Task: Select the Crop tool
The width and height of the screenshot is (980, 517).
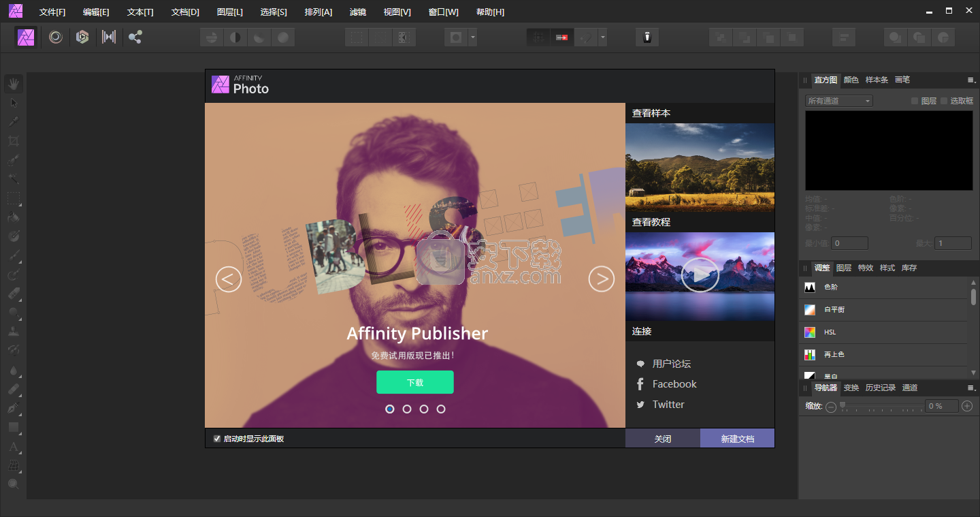Action: tap(14, 141)
